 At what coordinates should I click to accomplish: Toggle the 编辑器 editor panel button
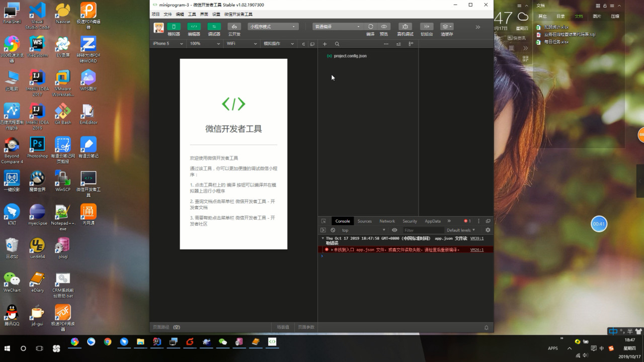(194, 27)
